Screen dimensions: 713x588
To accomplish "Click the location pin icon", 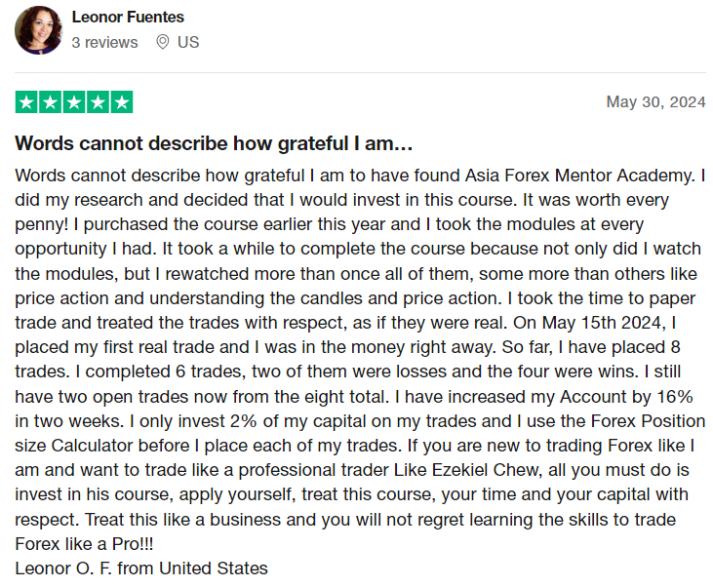I will (162, 42).
